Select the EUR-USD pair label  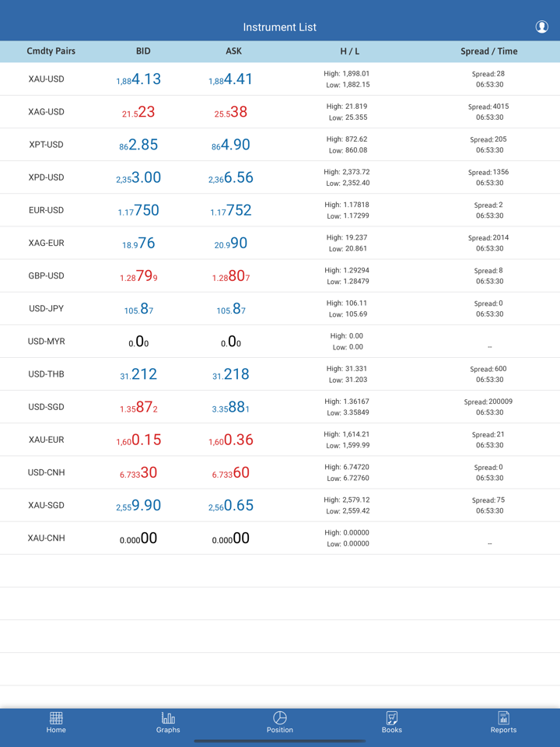pos(46,210)
